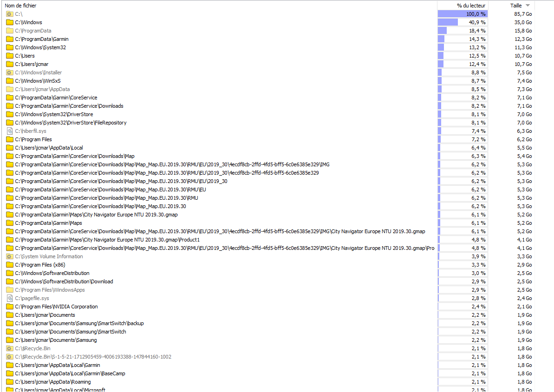Image resolution: width=554 pixels, height=392 pixels.
Task: Select the C:\Windows folder icon
Action: [10, 22]
